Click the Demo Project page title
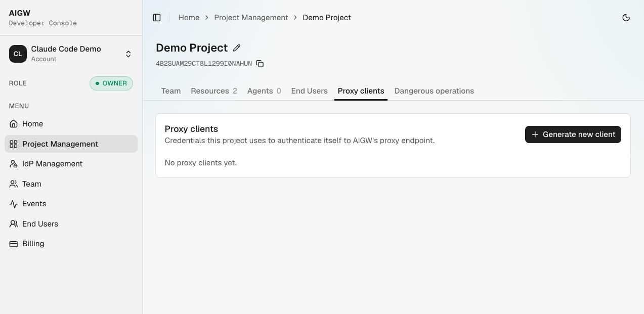 pyautogui.click(x=192, y=48)
